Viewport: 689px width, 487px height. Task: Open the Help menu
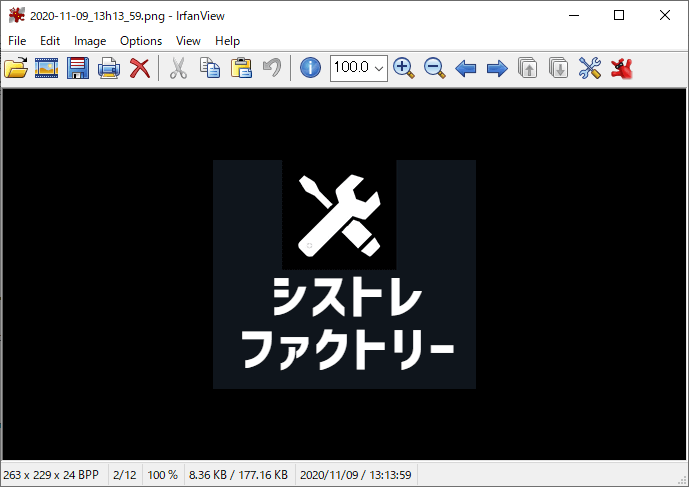227,41
